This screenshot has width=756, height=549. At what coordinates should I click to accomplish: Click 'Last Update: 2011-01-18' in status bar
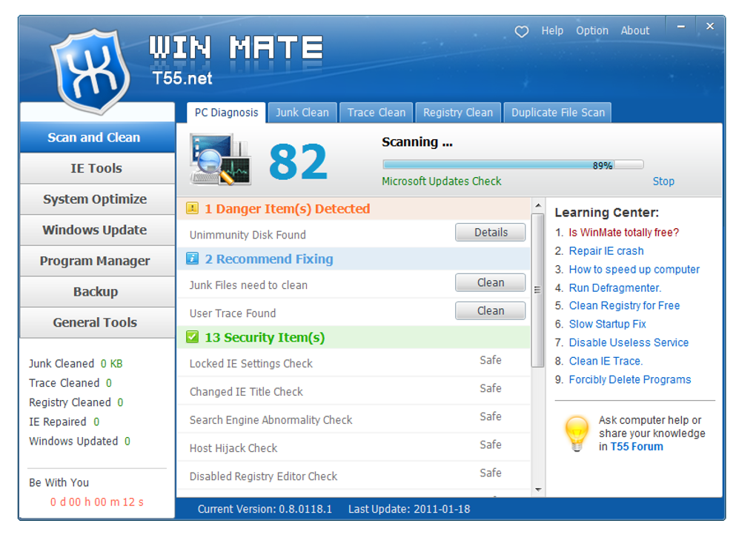click(x=409, y=509)
